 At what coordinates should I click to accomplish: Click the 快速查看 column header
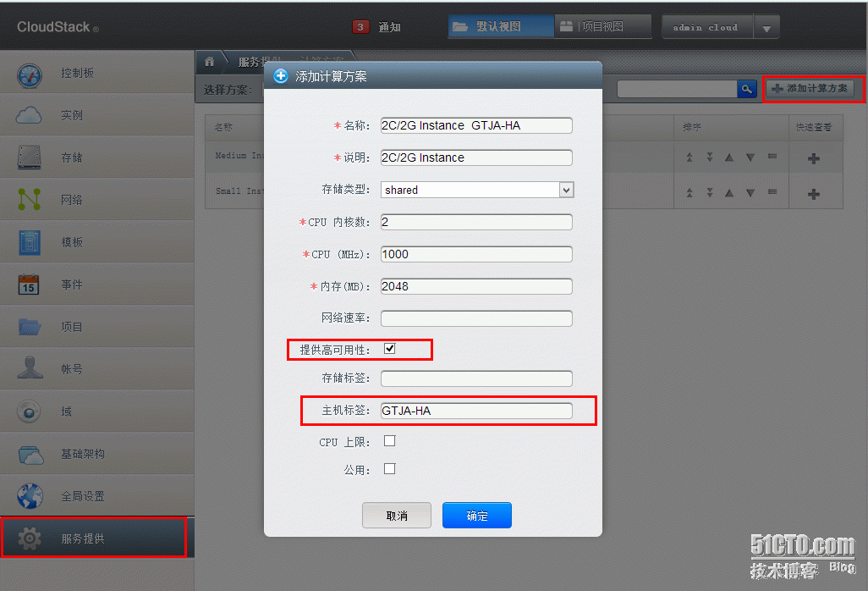tap(814, 127)
